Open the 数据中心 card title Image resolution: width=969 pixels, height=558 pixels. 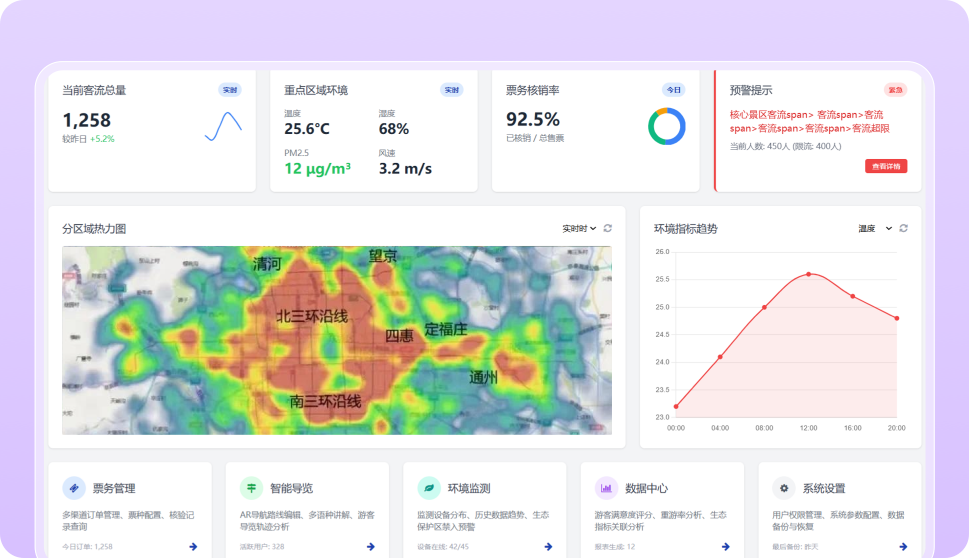point(646,488)
